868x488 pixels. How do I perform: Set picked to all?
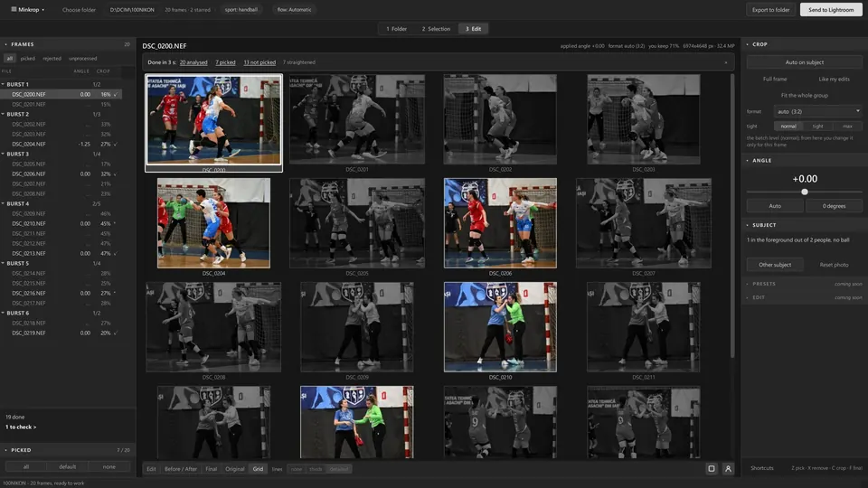click(x=26, y=467)
